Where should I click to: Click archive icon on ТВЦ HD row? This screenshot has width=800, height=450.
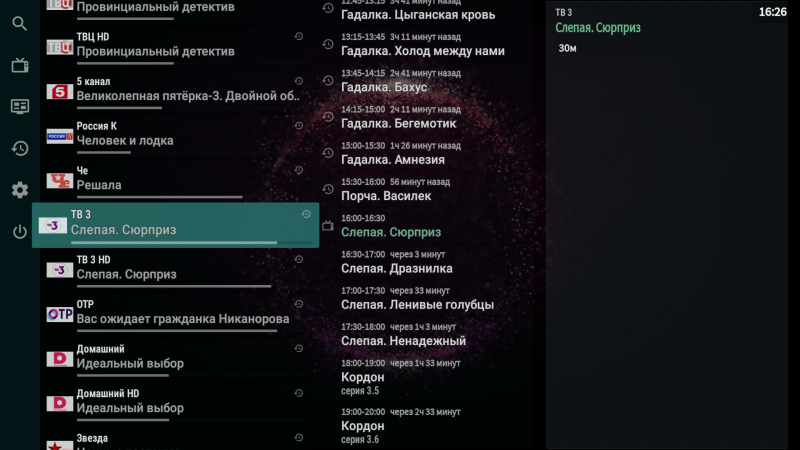299,37
